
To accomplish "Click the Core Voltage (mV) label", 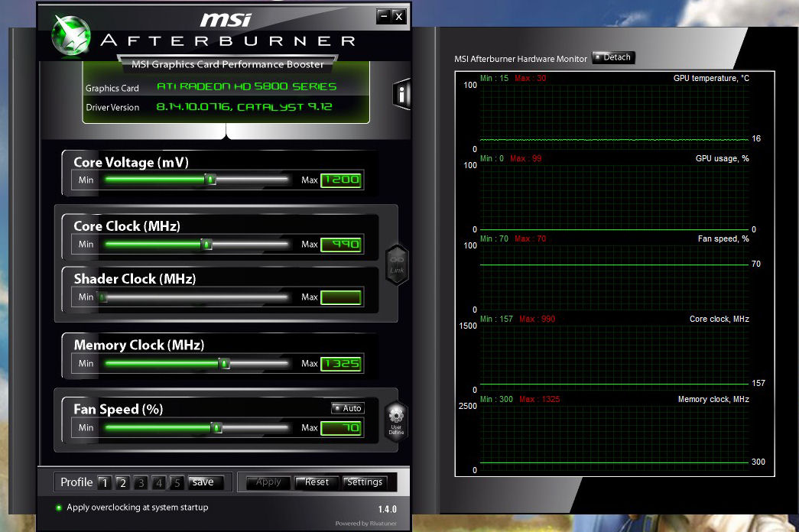I will click(131, 162).
